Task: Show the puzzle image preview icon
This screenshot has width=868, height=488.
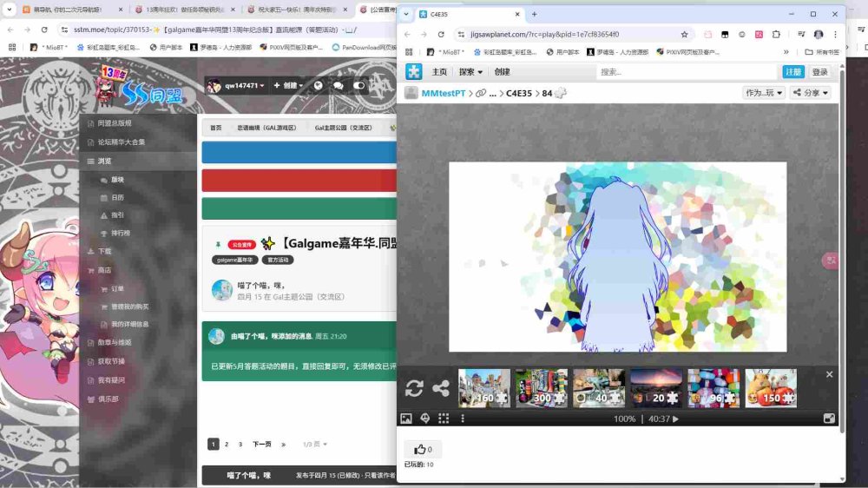Action: click(x=405, y=419)
